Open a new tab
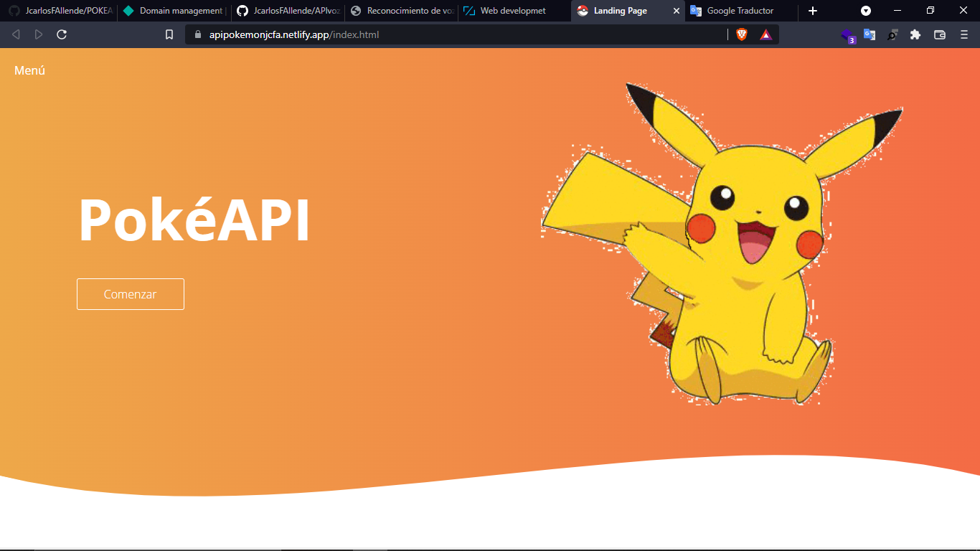980x551 pixels. coord(813,11)
